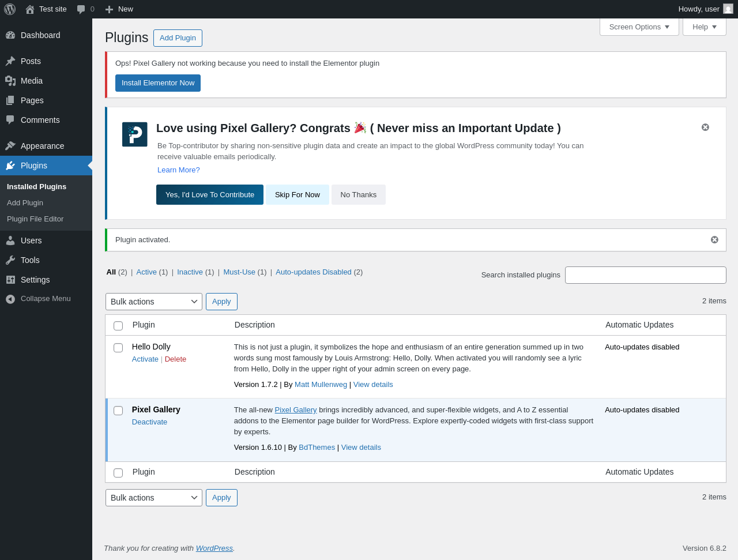The image size is (738, 560).
Task: Click the Version 6.8.2 footer text
Action: click(x=705, y=548)
